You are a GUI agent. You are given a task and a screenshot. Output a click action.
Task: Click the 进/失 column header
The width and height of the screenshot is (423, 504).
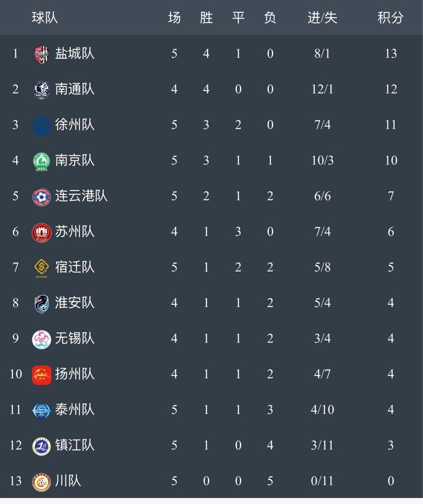pyautogui.click(x=322, y=18)
